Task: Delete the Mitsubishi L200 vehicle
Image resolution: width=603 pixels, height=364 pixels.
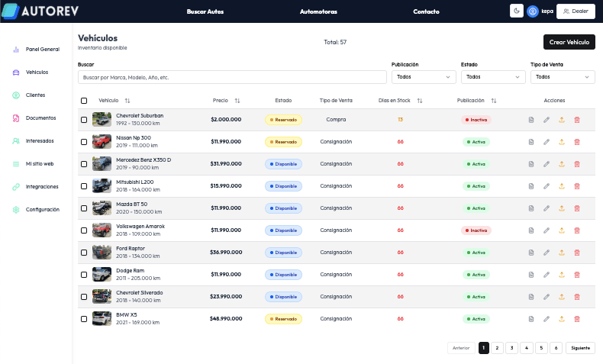Action: click(577, 186)
